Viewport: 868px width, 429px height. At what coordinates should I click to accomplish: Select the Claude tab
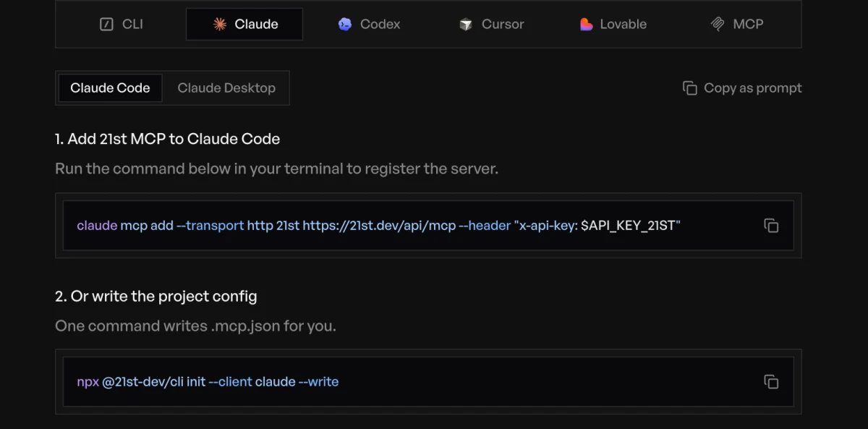click(244, 24)
